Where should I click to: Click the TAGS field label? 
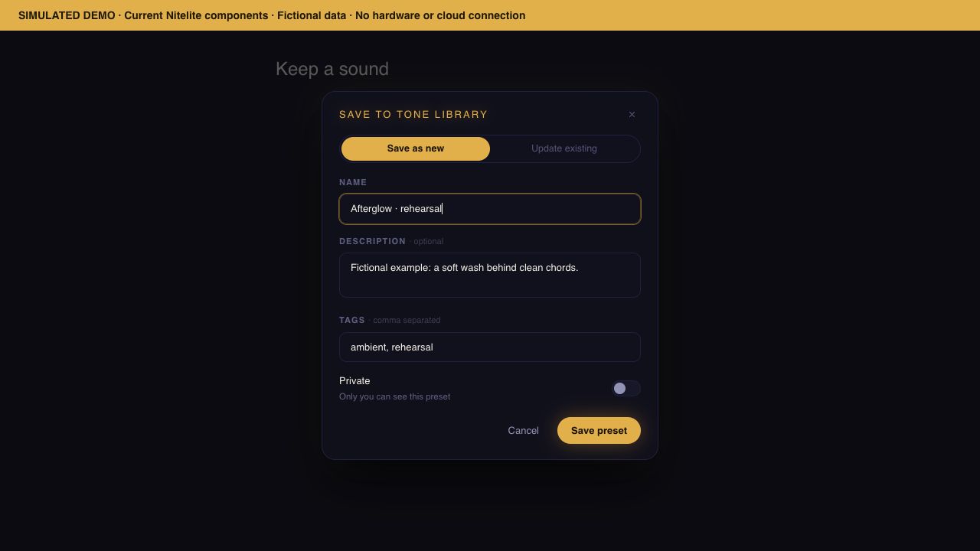352,320
